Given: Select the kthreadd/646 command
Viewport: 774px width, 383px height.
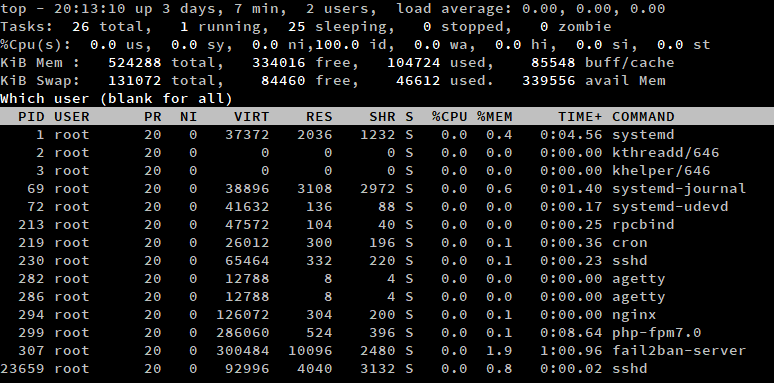Looking at the screenshot, I should [665, 153].
